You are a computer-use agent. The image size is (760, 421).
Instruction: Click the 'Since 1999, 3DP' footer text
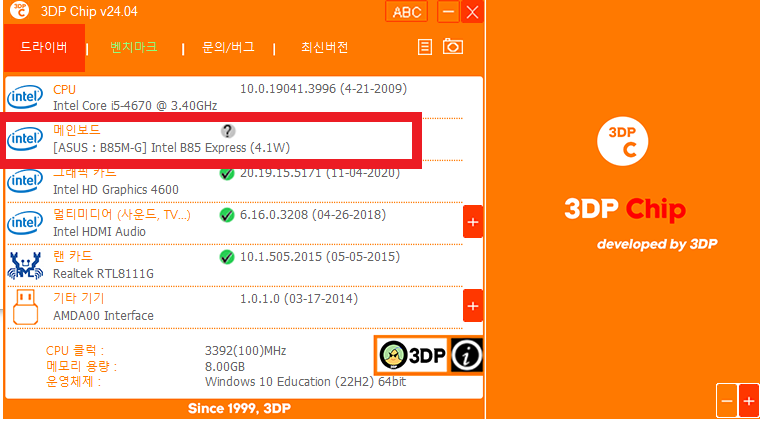pyautogui.click(x=239, y=408)
